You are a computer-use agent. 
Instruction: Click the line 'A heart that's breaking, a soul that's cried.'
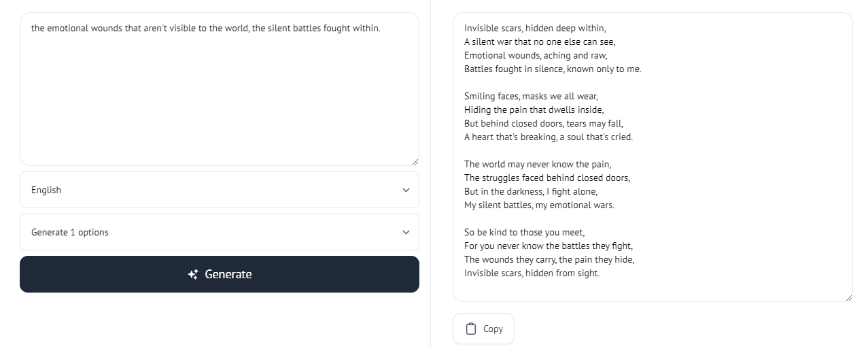click(549, 137)
